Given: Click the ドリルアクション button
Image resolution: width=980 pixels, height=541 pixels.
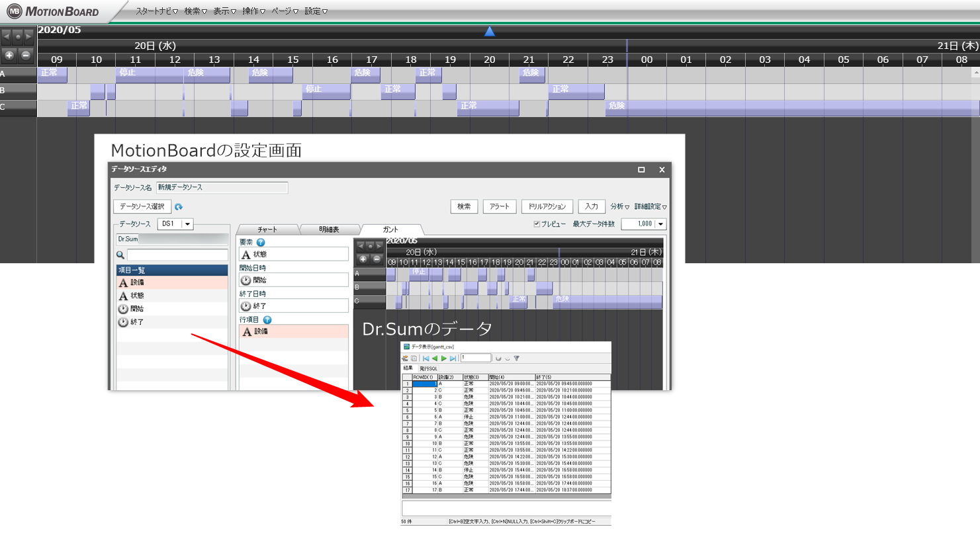Looking at the screenshot, I should click(547, 206).
